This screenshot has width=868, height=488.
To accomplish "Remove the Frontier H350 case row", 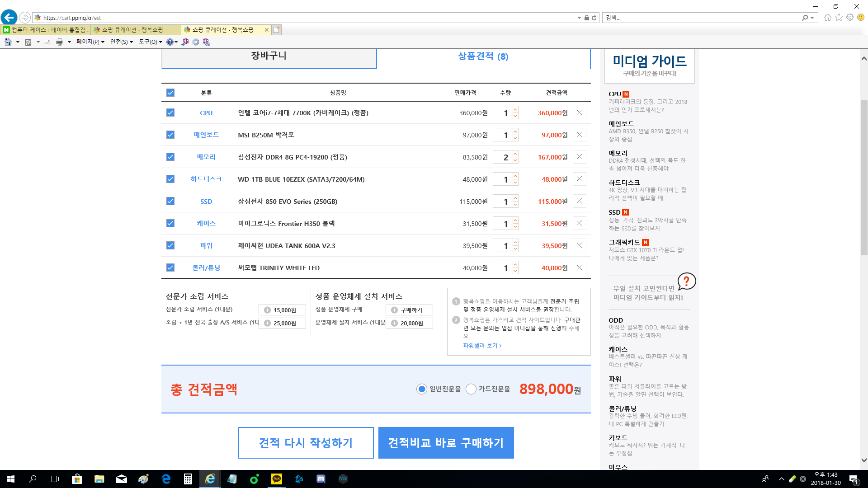I will (579, 223).
